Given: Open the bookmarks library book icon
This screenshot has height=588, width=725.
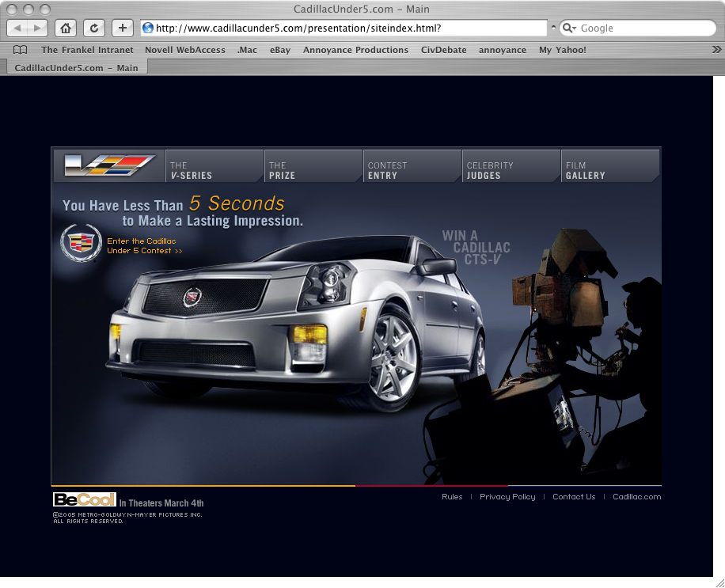Looking at the screenshot, I should pos(21,50).
